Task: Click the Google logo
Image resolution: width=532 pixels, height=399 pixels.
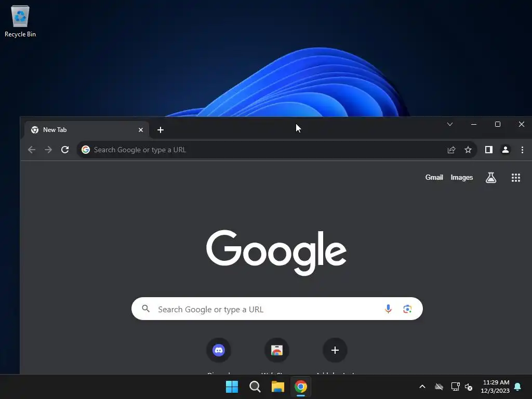Action: tap(276, 252)
